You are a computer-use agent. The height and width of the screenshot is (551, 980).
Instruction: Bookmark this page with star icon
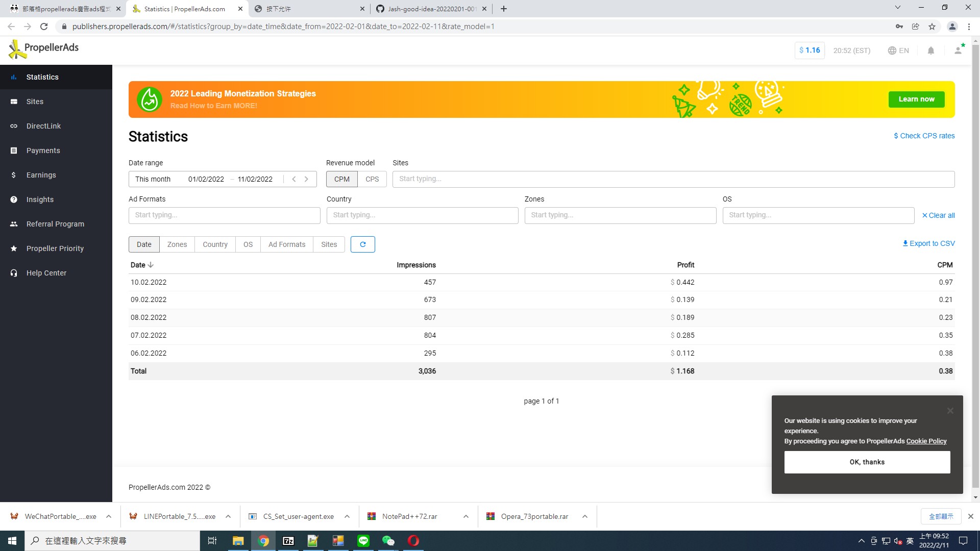932,27
